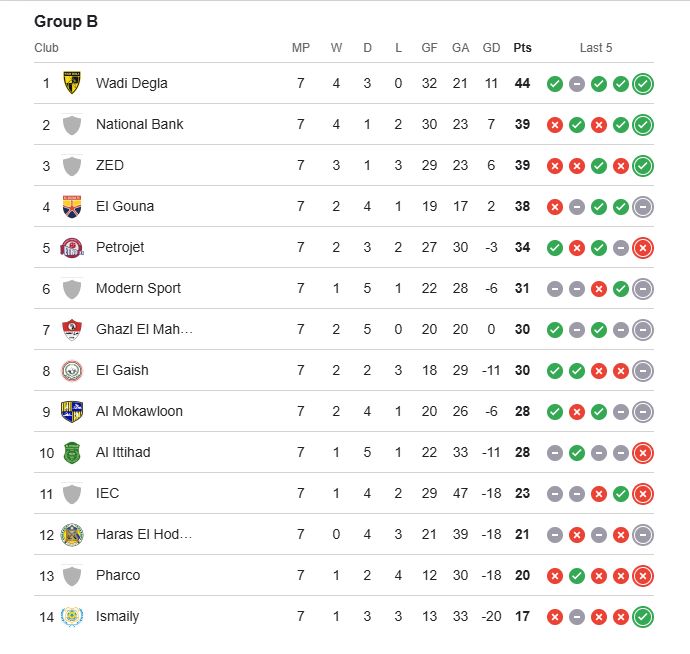Screen dimensions: 690x654
Task: Click the Wadi Degla club crest
Action: pos(72,83)
